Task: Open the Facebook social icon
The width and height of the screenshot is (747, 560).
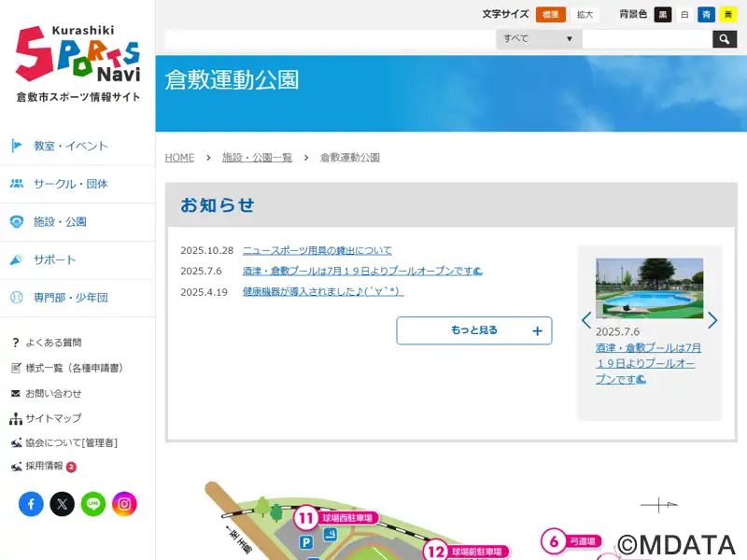Action: point(31,504)
